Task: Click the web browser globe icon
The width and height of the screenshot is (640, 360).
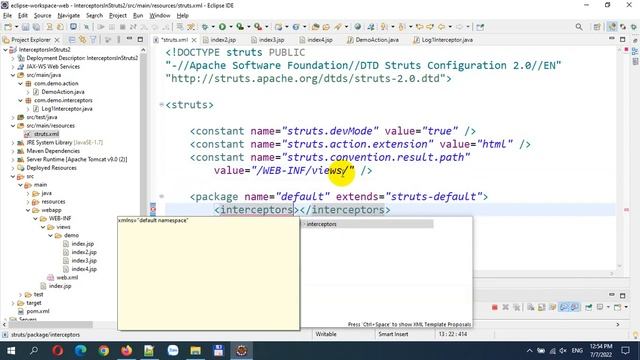Action: pyautogui.click(x=358, y=27)
